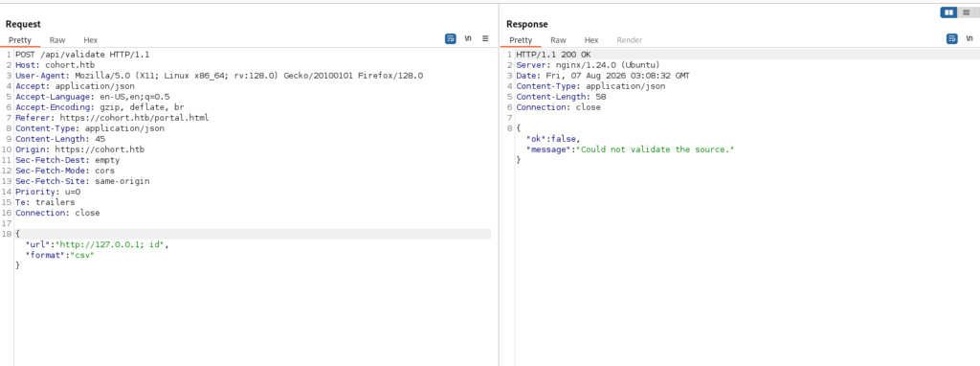This screenshot has width=980, height=366.
Task: Click the Date response header line
Action: click(603, 76)
